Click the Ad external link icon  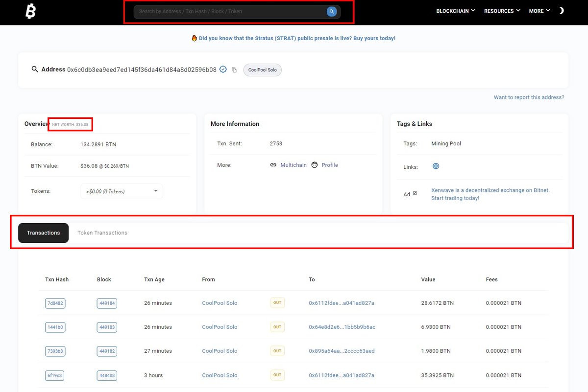click(415, 193)
